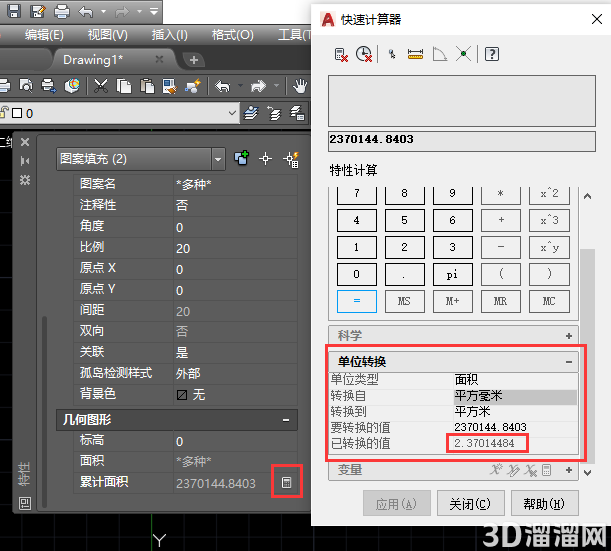
Task: Click the Clear History icon in calculator
Action: (x=364, y=54)
